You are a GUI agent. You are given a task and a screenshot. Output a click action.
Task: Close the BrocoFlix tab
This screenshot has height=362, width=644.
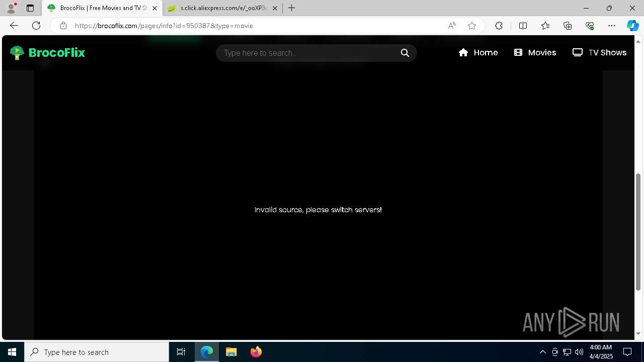coord(154,8)
